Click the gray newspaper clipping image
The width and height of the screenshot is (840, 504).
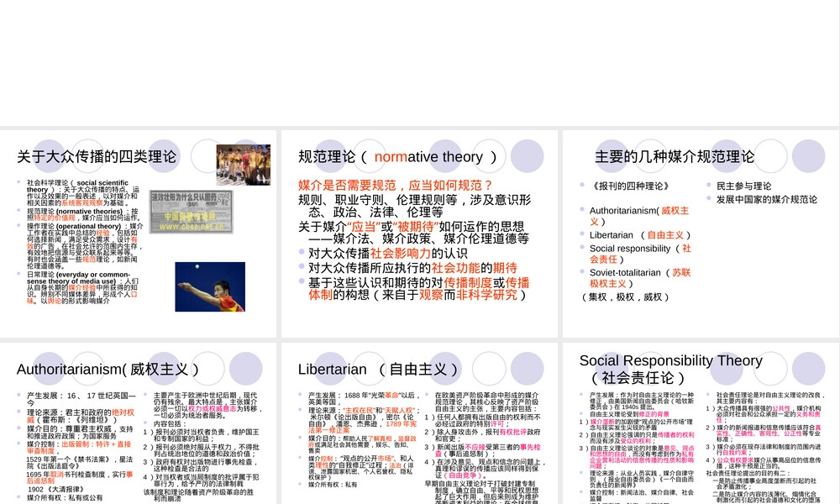pos(192,212)
